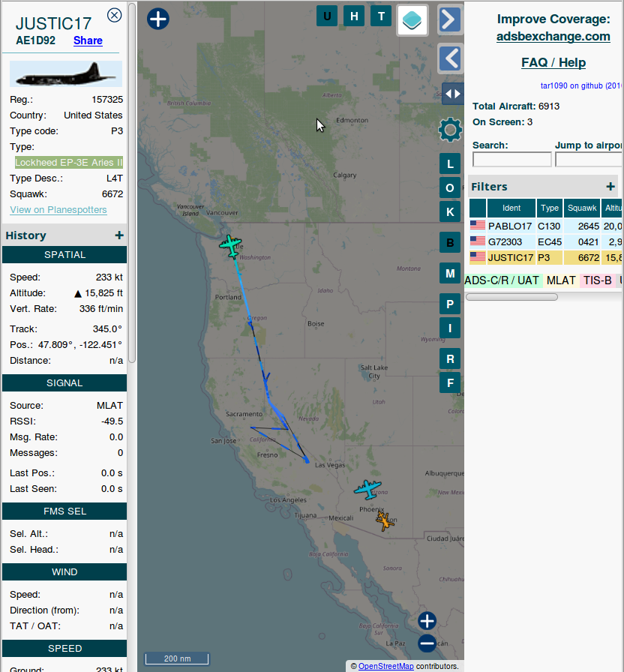Viewport: 624px width, 672px height.
Task: Click the I map option button
Action: pos(450,328)
